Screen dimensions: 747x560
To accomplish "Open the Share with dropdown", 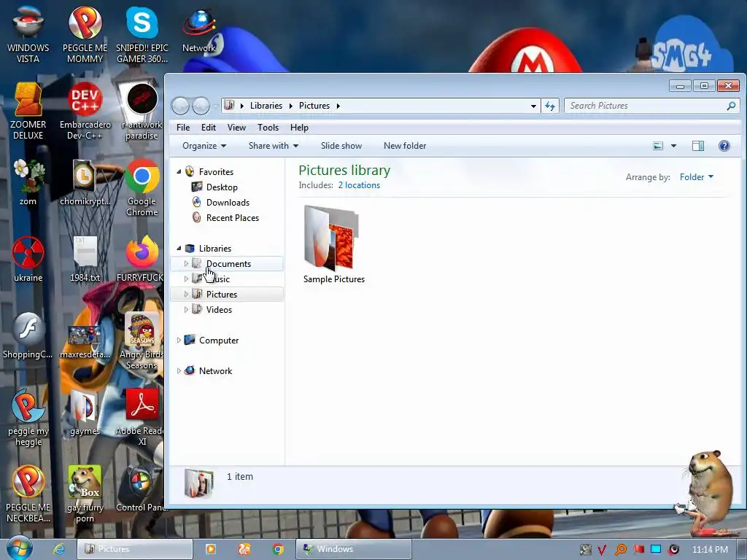I will [x=274, y=146].
